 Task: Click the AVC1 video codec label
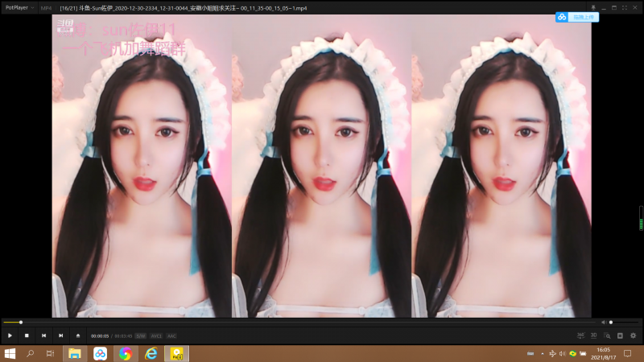156,335
